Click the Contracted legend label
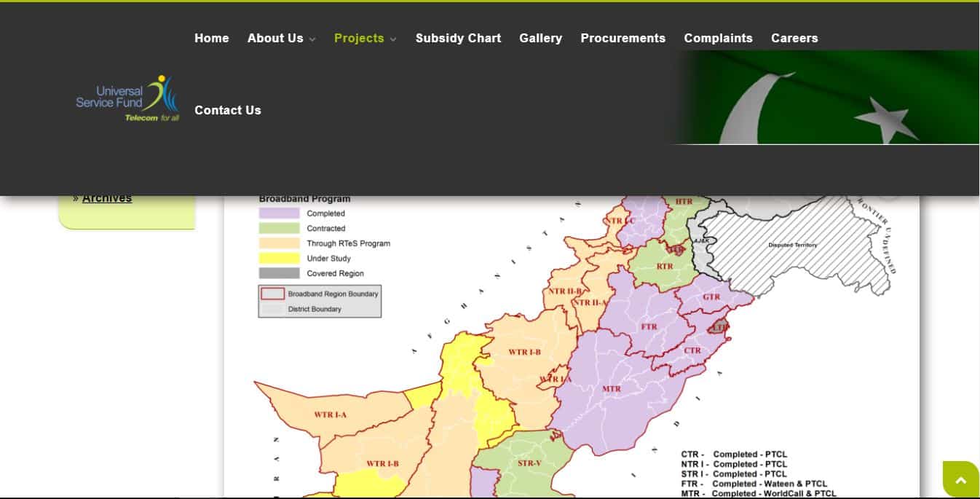This screenshot has width=980, height=499. click(x=326, y=229)
